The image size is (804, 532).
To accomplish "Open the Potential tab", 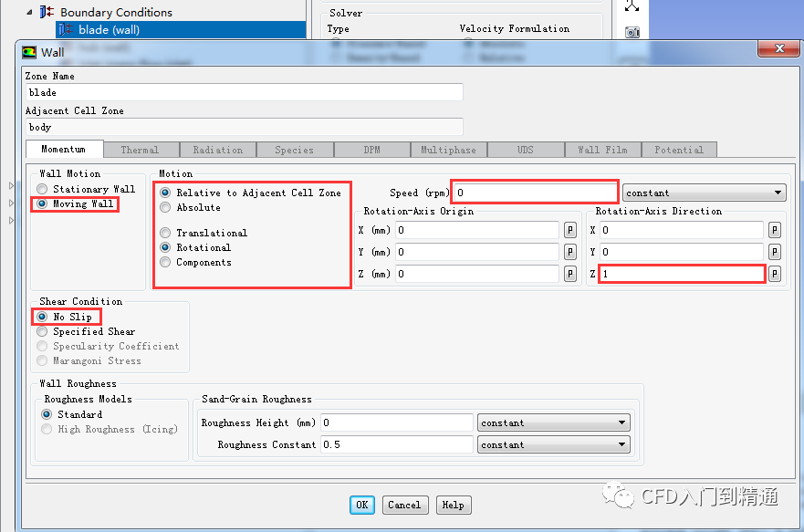I will 679,150.
